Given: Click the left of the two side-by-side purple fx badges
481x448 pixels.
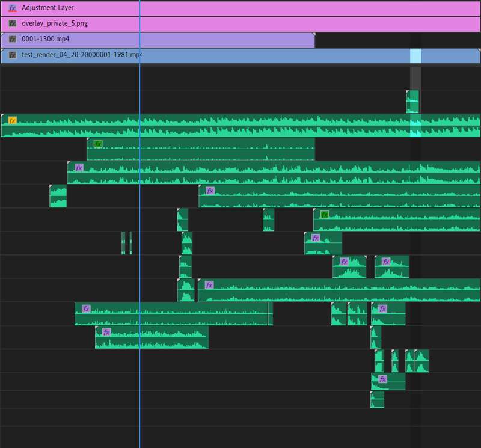Looking at the screenshot, I should pyautogui.click(x=344, y=262).
